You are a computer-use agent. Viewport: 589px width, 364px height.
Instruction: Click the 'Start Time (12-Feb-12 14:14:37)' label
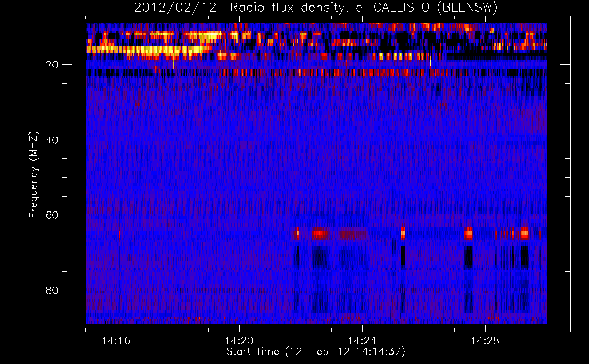coord(316,352)
